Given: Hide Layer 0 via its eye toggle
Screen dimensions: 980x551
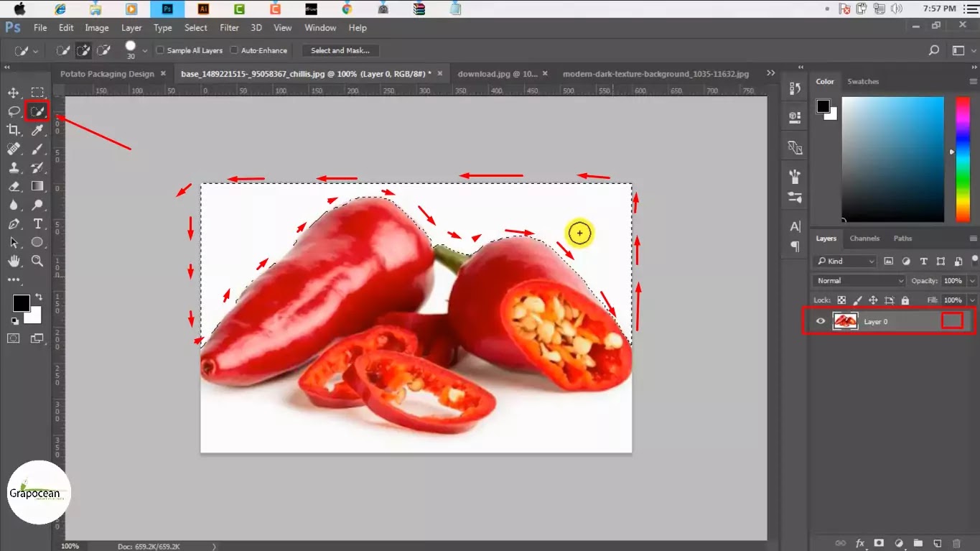Looking at the screenshot, I should (820, 321).
